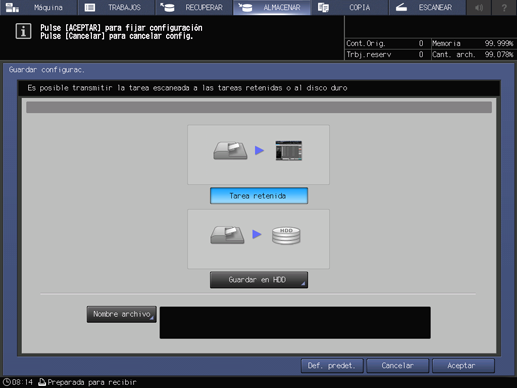Screen dimensions: 517x388
Task: Choose Guardar en HDD
Action: (x=259, y=280)
